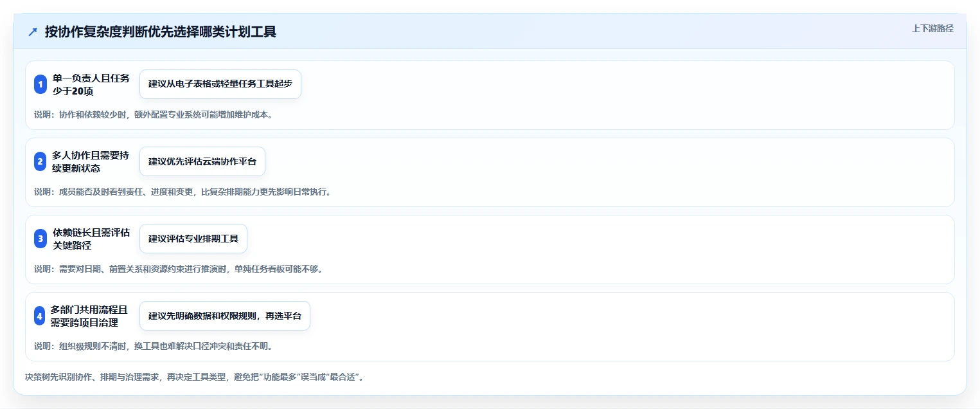Screen dimensions: 980x409
Task: Click explanation about 比复杂排期能力更先影响日常执行
Action: pyautogui.click(x=183, y=192)
